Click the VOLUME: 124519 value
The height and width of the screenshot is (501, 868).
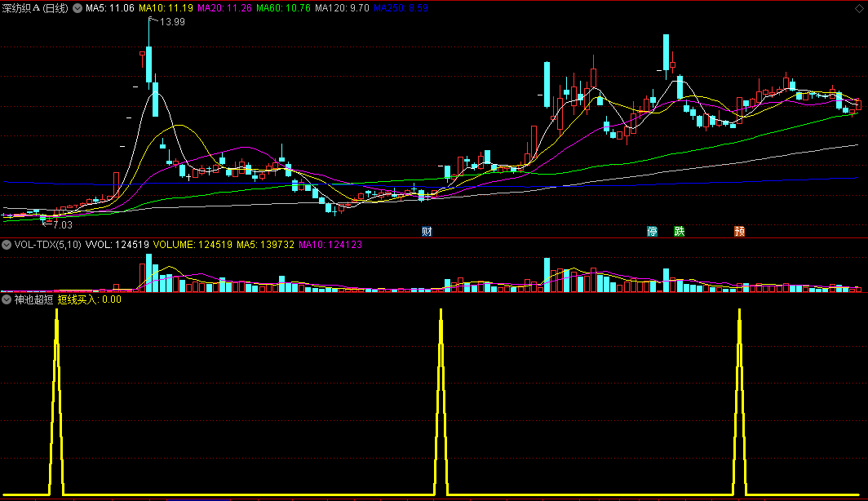click(193, 245)
